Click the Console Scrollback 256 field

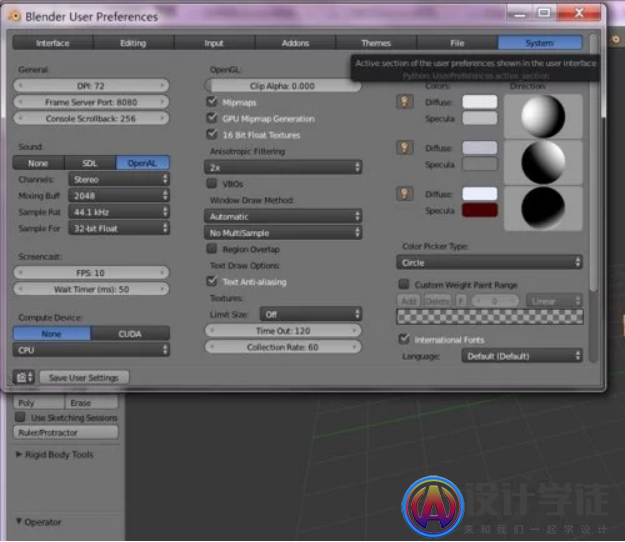pos(91,118)
